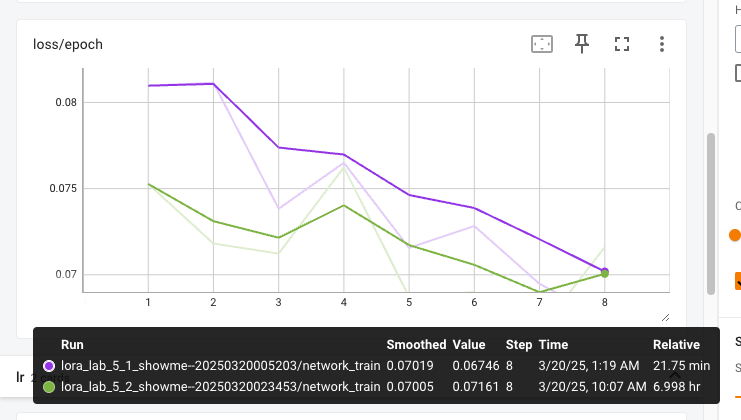741x420 pixels.
Task: Toggle fullscreen for the loss/epoch chart
Action: click(622, 44)
